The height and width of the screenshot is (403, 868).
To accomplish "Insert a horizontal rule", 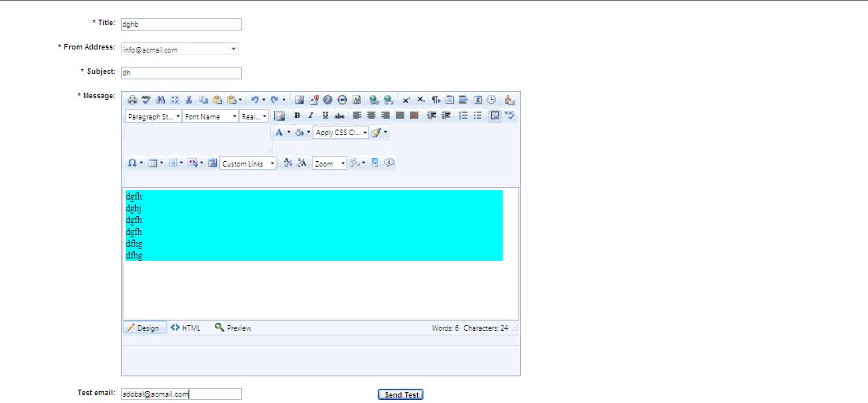I will click(463, 101).
